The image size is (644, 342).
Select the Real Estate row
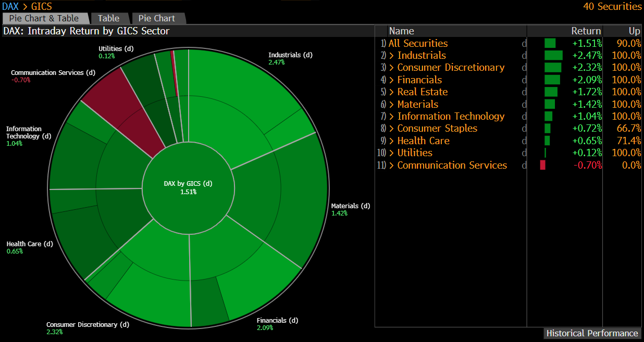(422, 92)
